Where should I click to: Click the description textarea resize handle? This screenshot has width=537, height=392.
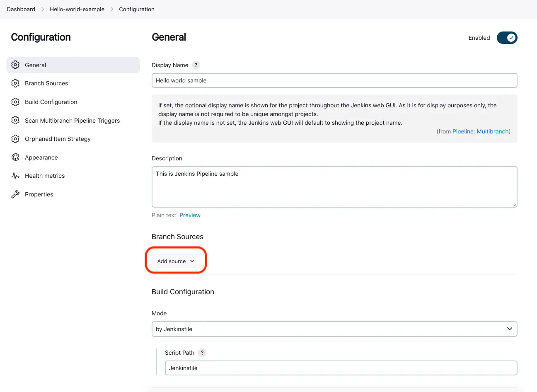click(x=515, y=204)
